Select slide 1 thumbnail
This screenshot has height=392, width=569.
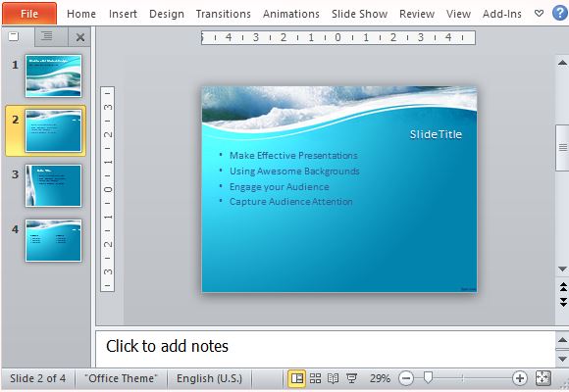(x=53, y=75)
